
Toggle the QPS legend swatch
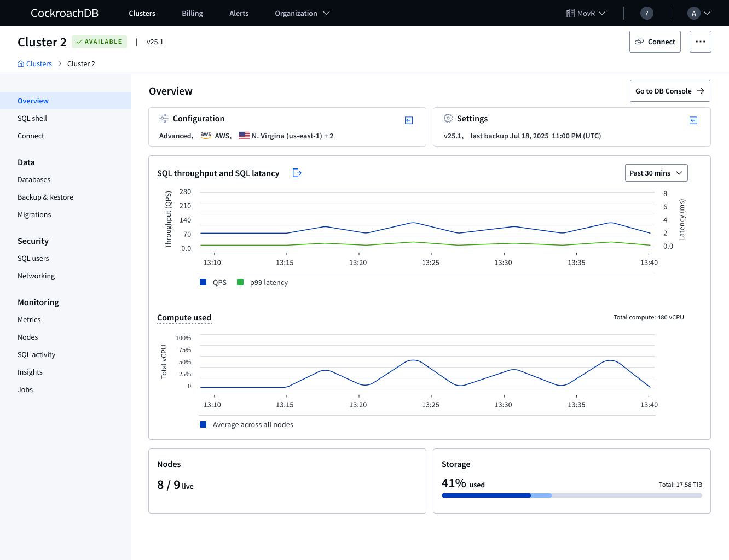[203, 282]
